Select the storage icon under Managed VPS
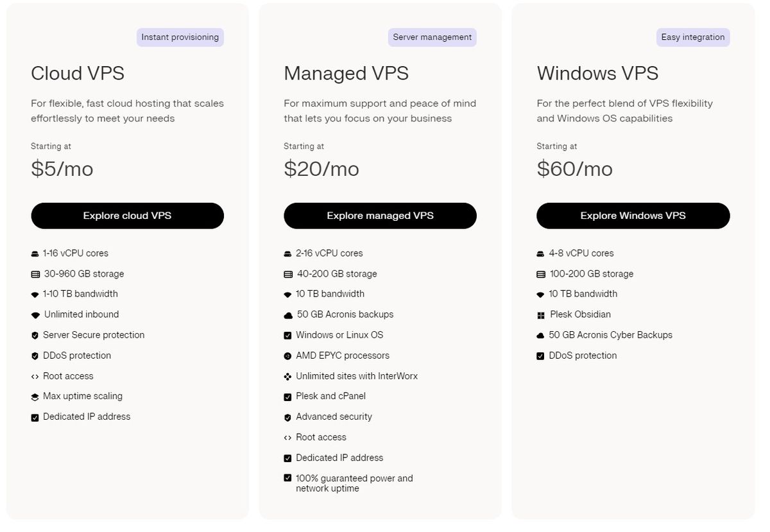 point(287,273)
